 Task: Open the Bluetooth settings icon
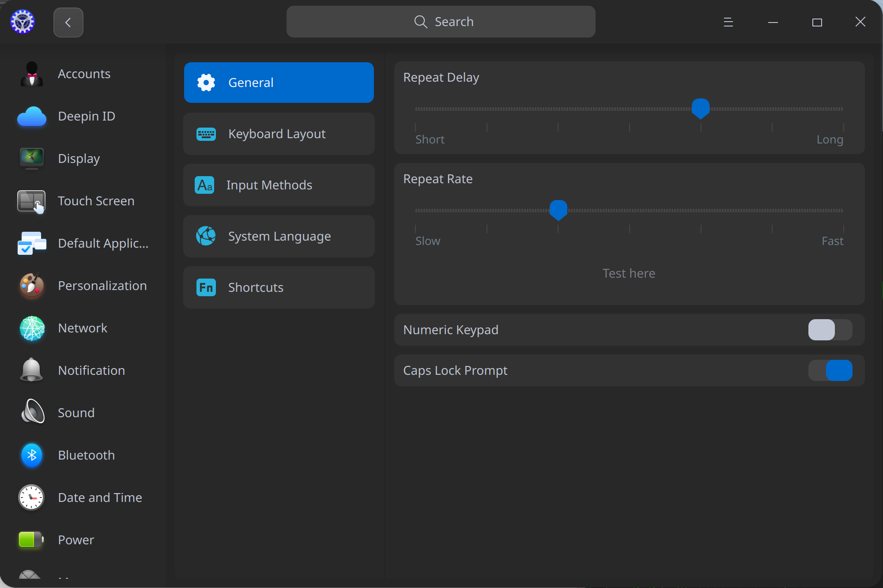tap(31, 455)
